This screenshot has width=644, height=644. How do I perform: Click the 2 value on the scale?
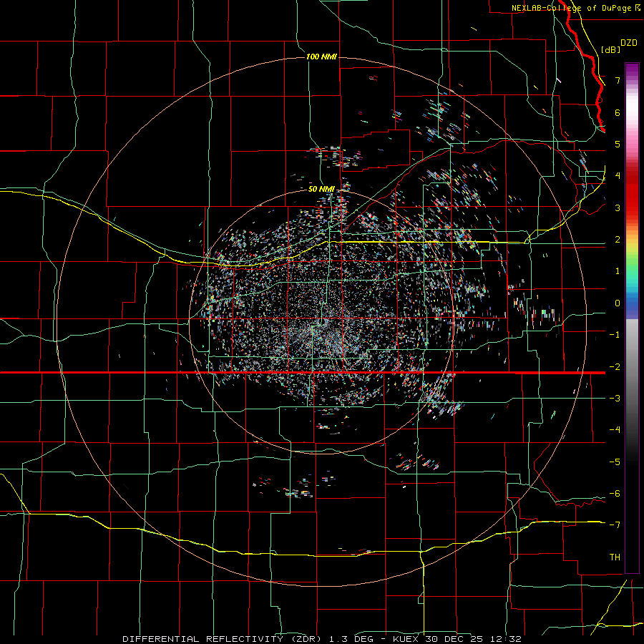click(618, 240)
